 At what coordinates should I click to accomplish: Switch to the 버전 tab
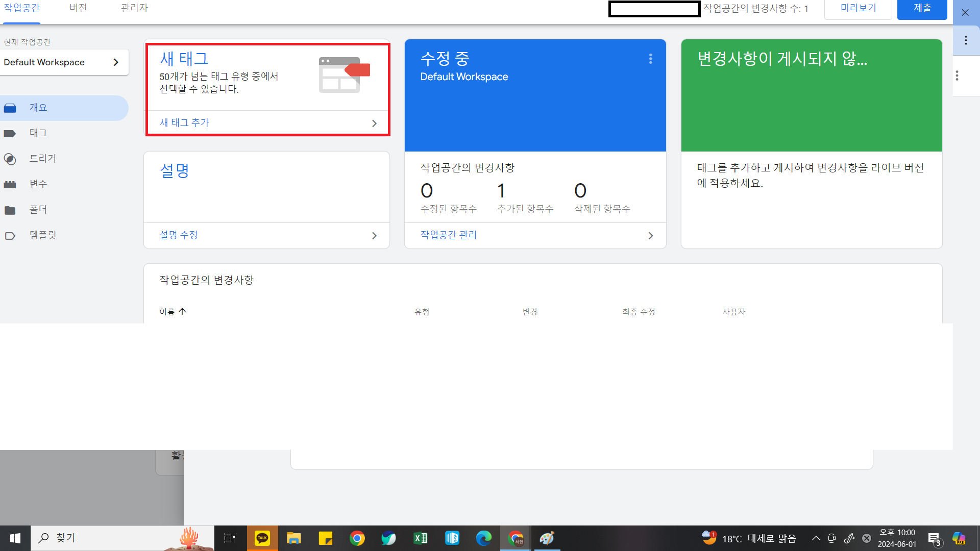(78, 8)
